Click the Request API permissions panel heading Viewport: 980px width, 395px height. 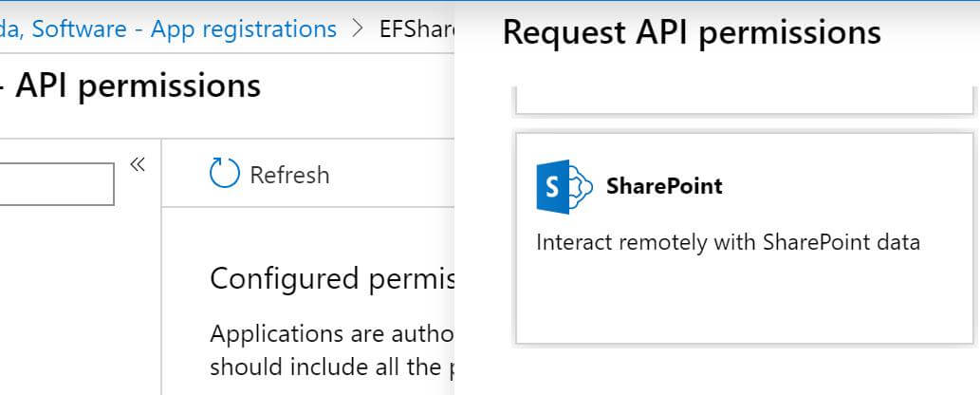click(692, 32)
